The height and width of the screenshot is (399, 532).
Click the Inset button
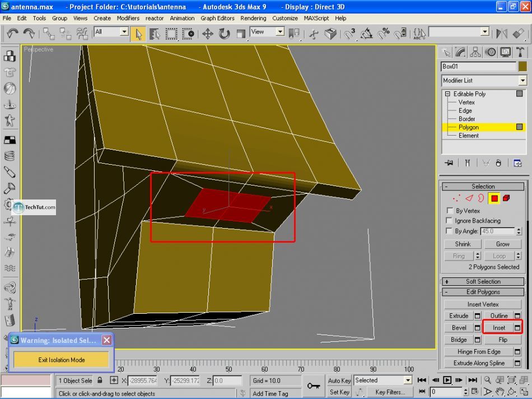coord(498,328)
